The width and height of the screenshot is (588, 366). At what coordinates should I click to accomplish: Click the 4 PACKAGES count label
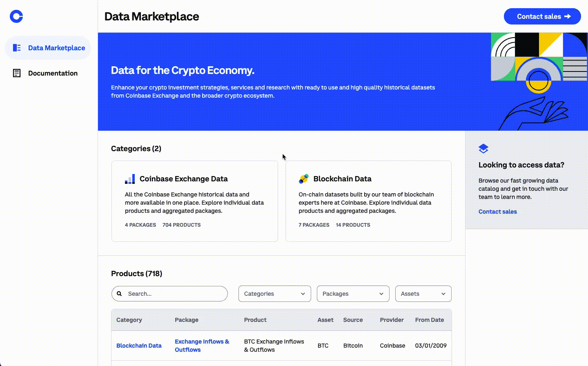[140, 225]
